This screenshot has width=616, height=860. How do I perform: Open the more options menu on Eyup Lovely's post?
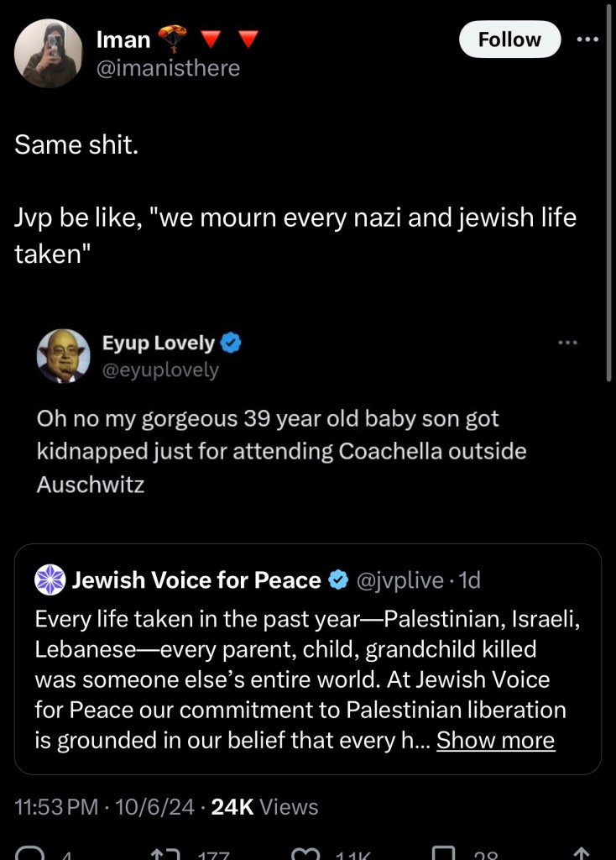568,343
